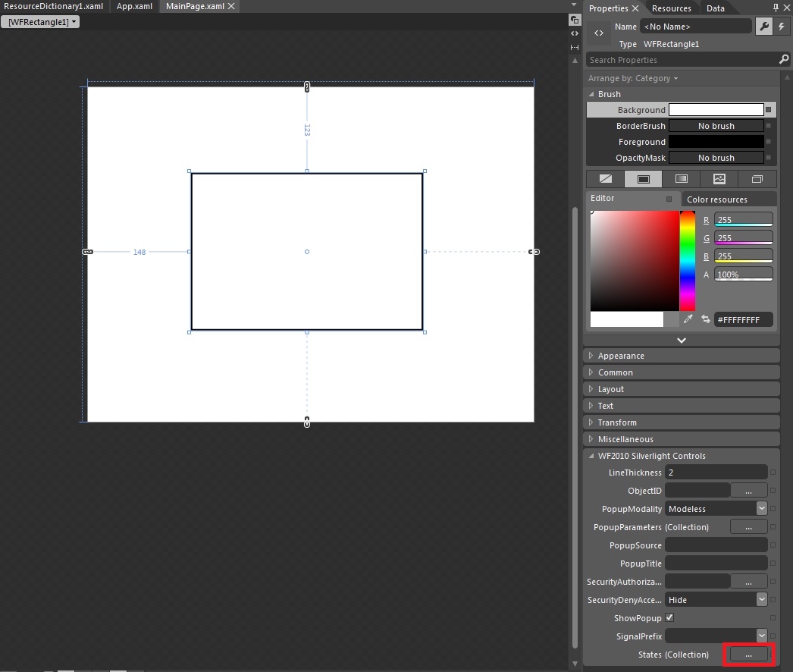Click the hex color value field
Image resolution: width=793 pixels, height=672 pixels.
point(743,320)
